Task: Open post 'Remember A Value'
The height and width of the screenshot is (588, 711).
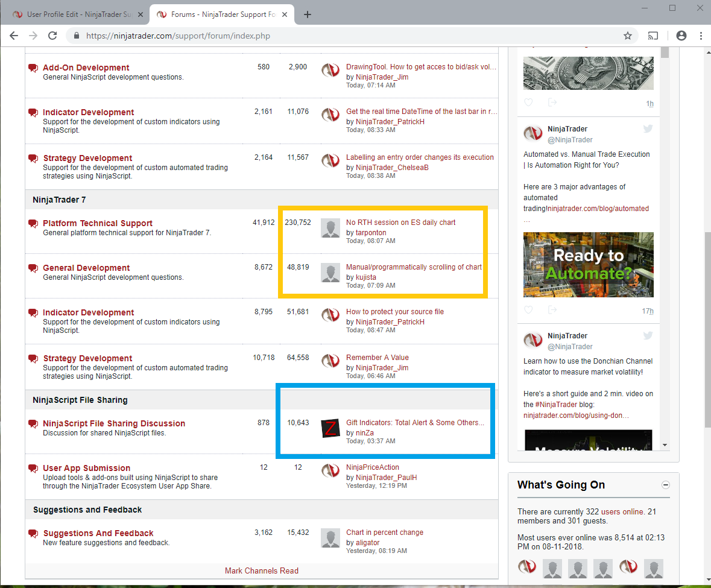Action: tap(378, 357)
